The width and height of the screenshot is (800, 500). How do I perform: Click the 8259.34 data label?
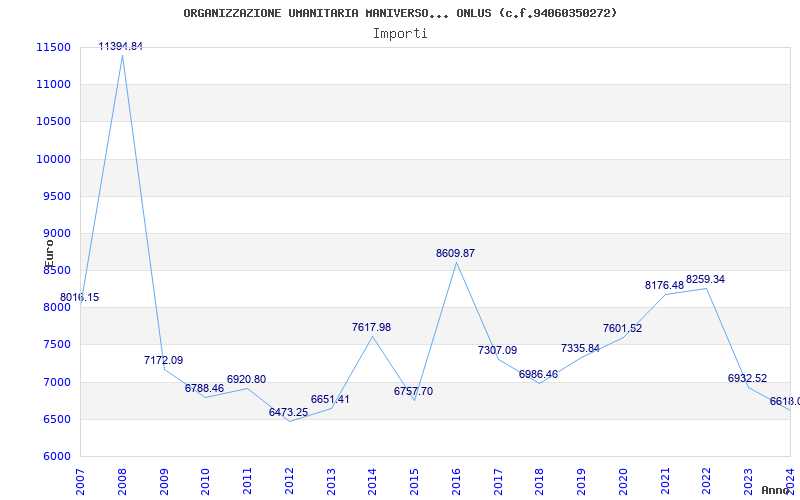tap(705, 280)
